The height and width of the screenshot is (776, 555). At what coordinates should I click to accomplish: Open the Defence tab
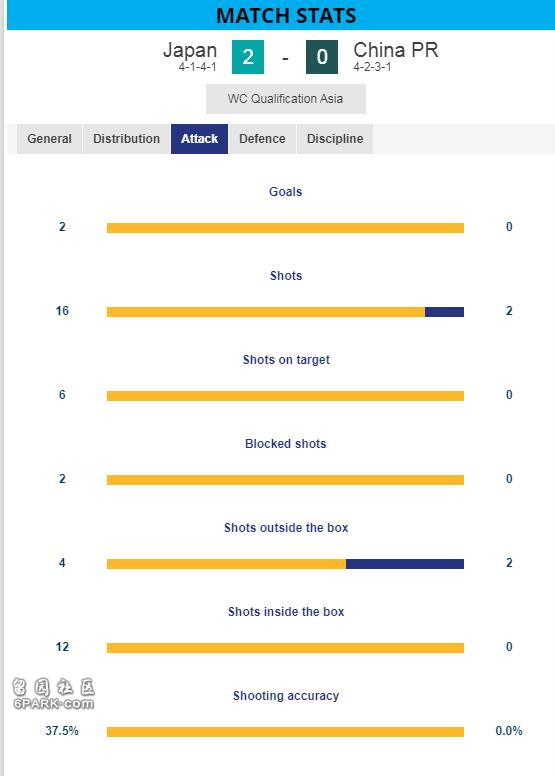click(x=262, y=139)
